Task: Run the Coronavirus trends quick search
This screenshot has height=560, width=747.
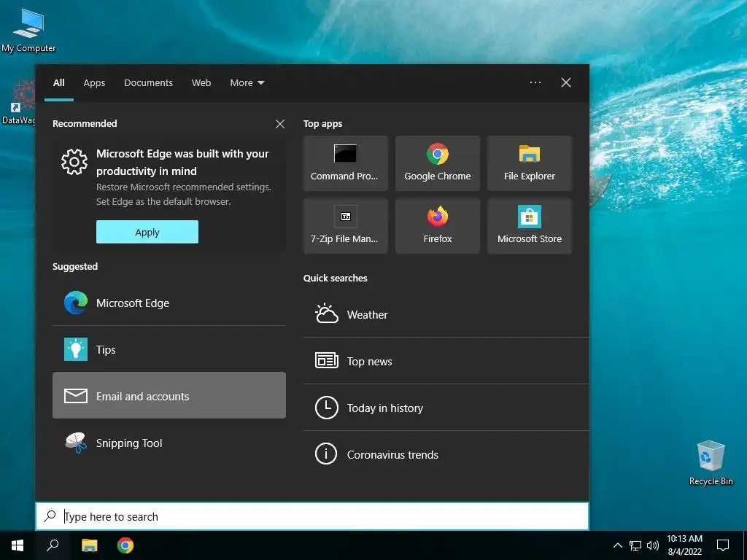Action: [446, 454]
